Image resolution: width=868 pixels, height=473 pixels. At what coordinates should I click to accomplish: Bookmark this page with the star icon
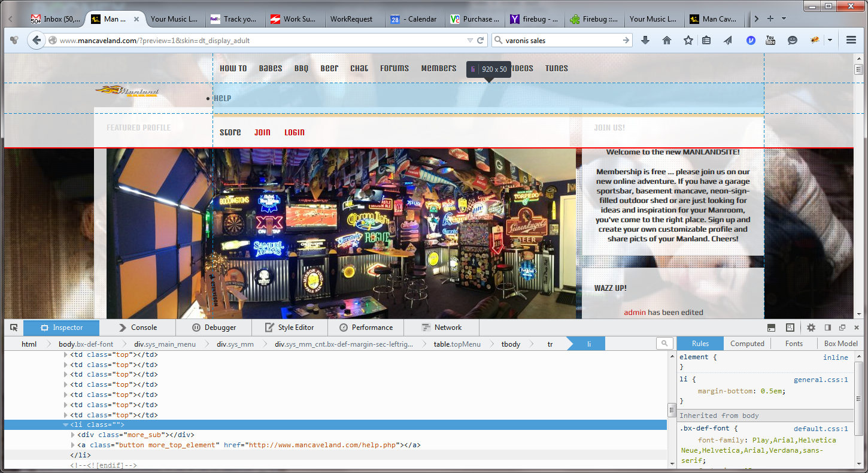click(x=688, y=40)
